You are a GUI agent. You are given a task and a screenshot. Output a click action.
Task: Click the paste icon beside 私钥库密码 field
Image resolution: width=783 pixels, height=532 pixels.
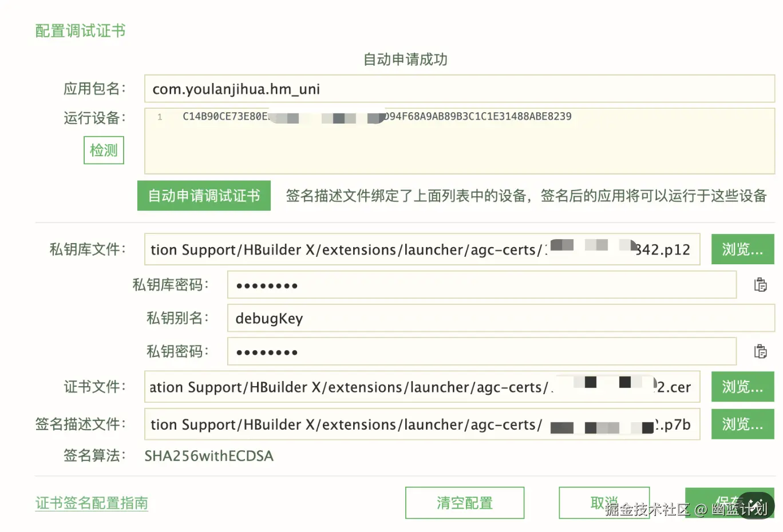pyautogui.click(x=761, y=284)
